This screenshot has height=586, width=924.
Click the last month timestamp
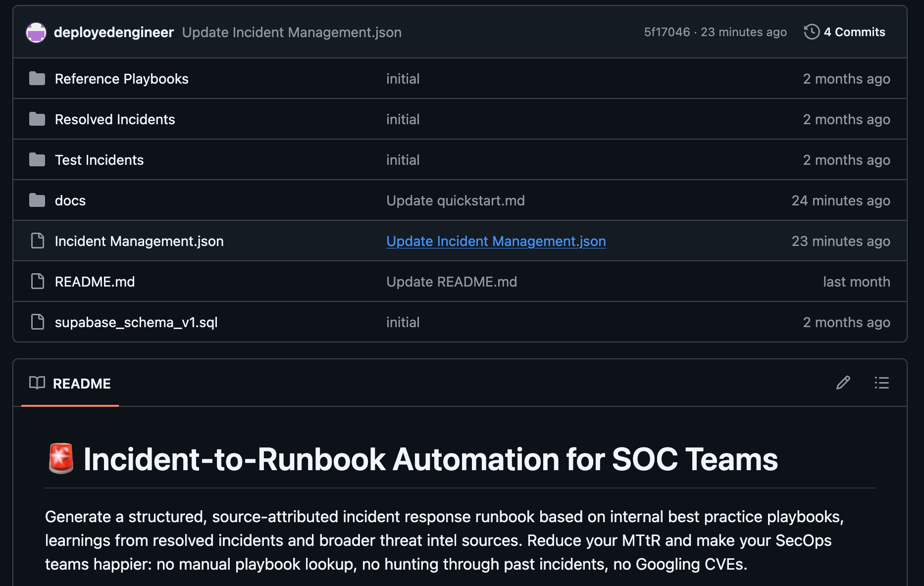857,282
